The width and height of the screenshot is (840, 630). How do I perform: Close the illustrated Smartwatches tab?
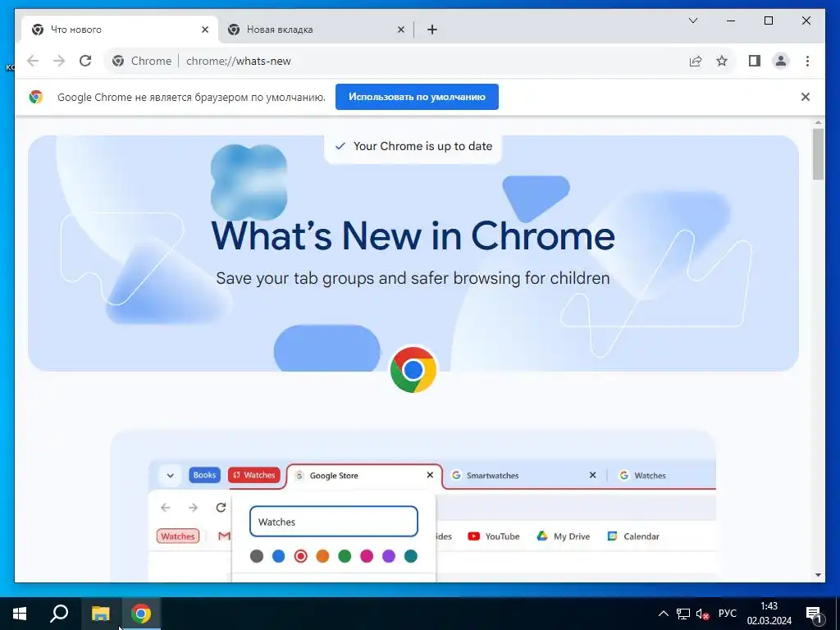pyautogui.click(x=592, y=475)
